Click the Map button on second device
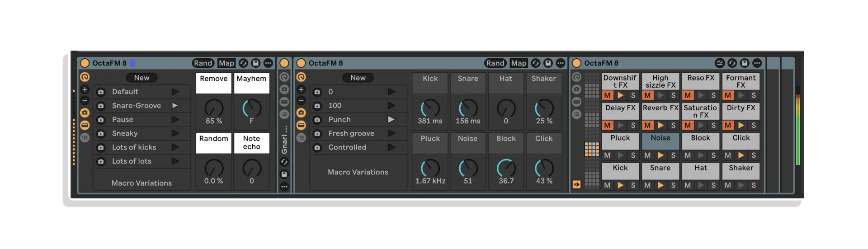868x249 pixels. (519, 63)
